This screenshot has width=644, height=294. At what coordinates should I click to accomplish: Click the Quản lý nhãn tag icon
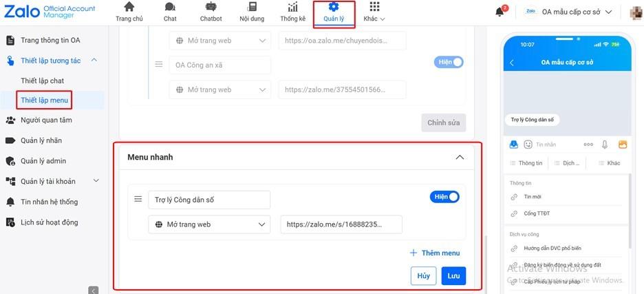point(10,140)
